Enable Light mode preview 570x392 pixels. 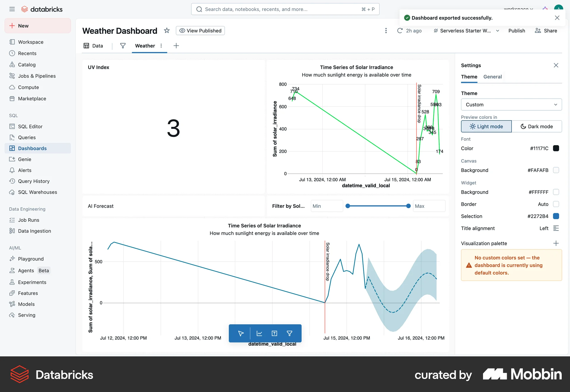[x=486, y=126]
